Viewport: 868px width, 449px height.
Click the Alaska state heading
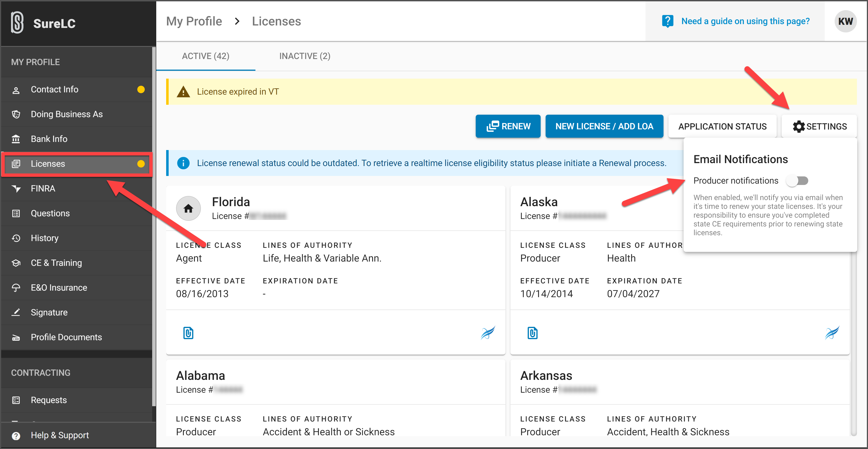(539, 202)
